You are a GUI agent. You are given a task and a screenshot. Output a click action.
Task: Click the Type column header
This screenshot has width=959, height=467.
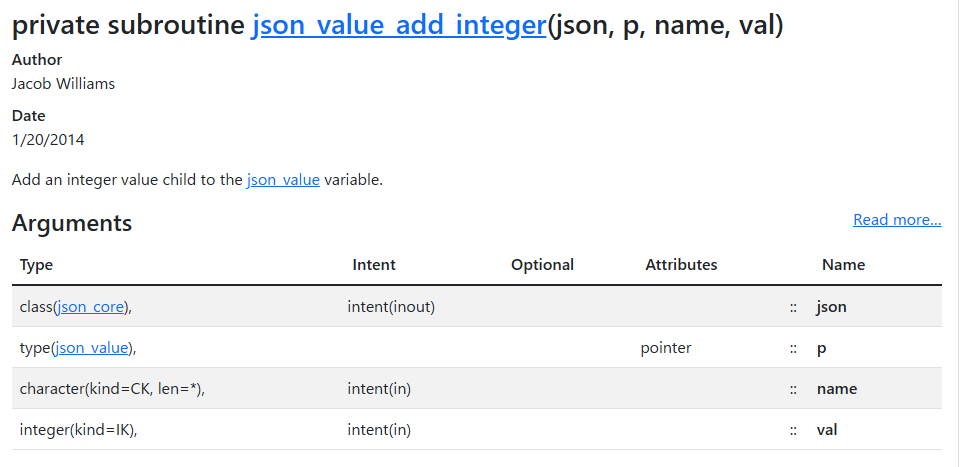point(36,265)
